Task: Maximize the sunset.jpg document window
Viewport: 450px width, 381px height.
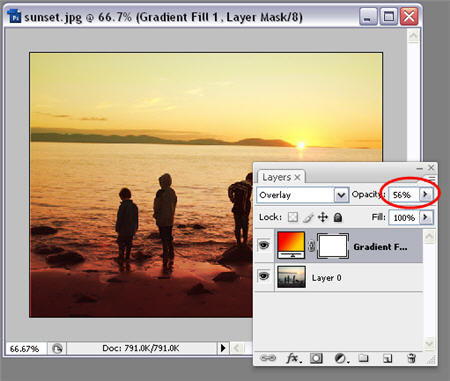Action: coord(389,17)
